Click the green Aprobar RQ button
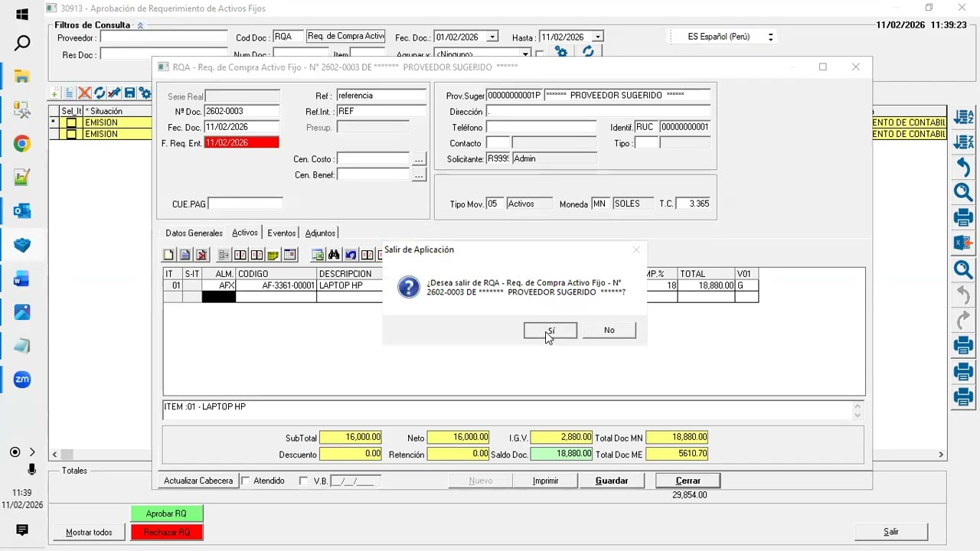 point(166,514)
